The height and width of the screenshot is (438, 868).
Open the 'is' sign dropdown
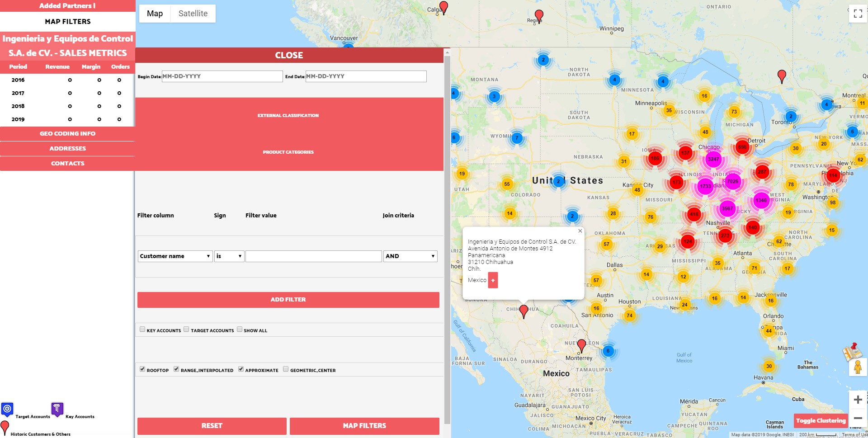click(x=229, y=256)
